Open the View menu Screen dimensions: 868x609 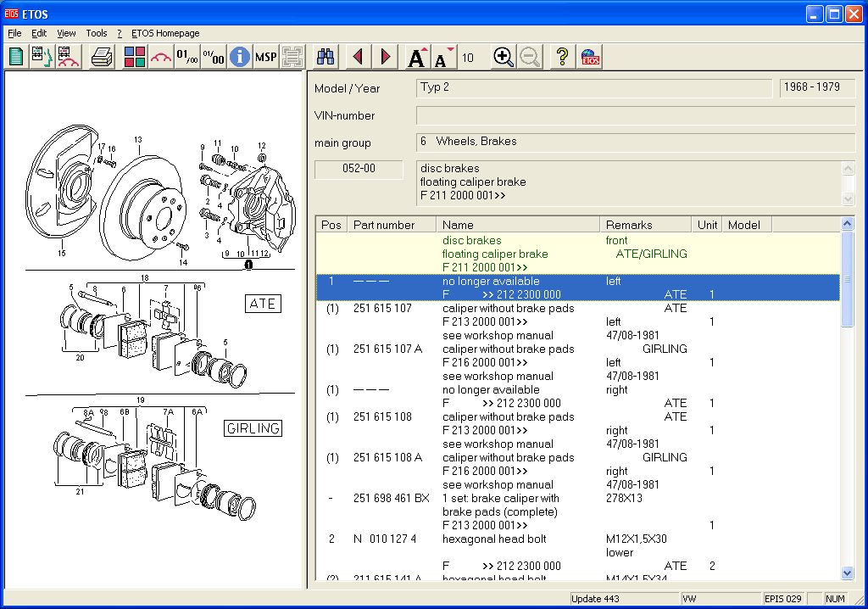click(66, 33)
